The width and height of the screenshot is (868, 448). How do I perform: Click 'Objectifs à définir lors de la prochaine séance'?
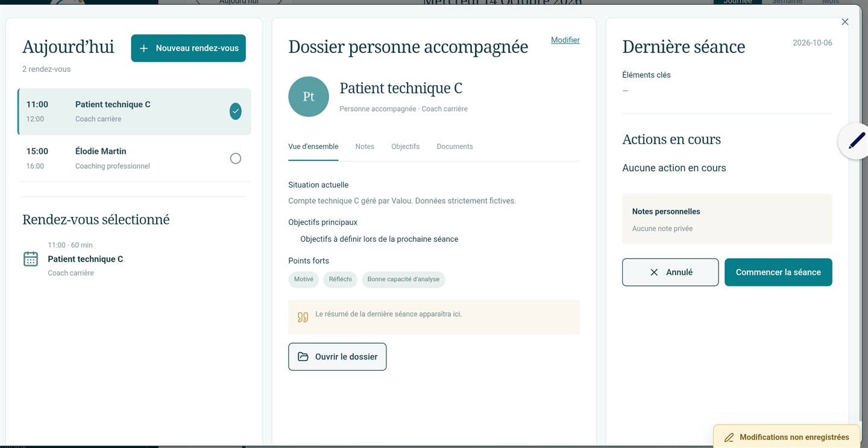(x=379, y=239)
